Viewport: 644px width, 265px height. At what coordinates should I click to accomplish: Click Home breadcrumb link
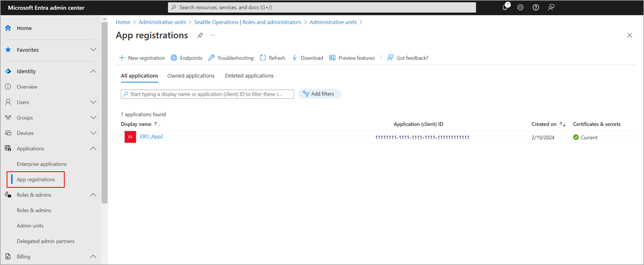[123, 22]
